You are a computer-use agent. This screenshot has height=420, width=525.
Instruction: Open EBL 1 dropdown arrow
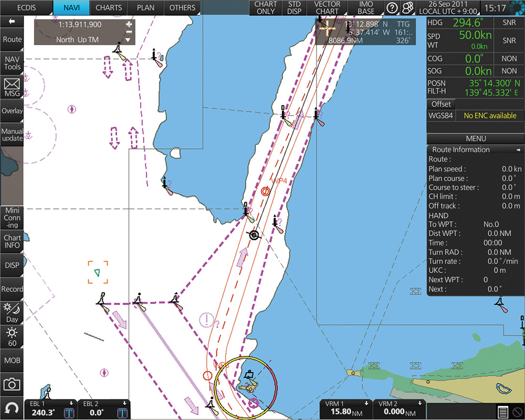(71, 403)
